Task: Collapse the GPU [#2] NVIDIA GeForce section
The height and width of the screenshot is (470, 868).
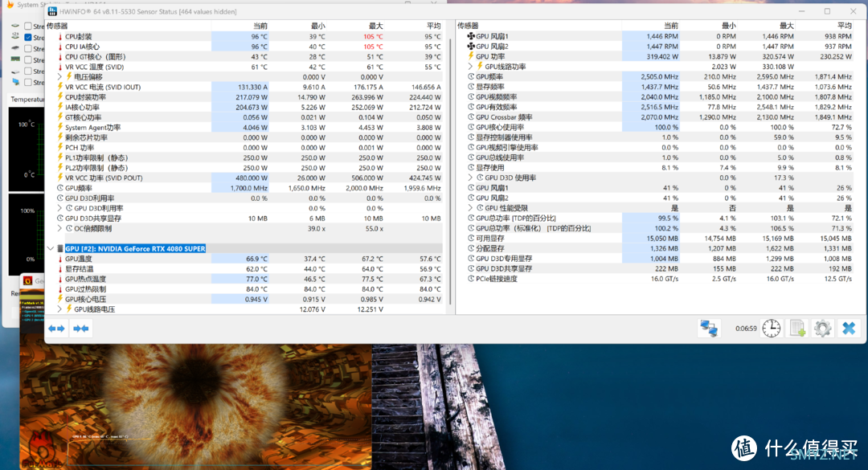Action: (x=51, y=248)
